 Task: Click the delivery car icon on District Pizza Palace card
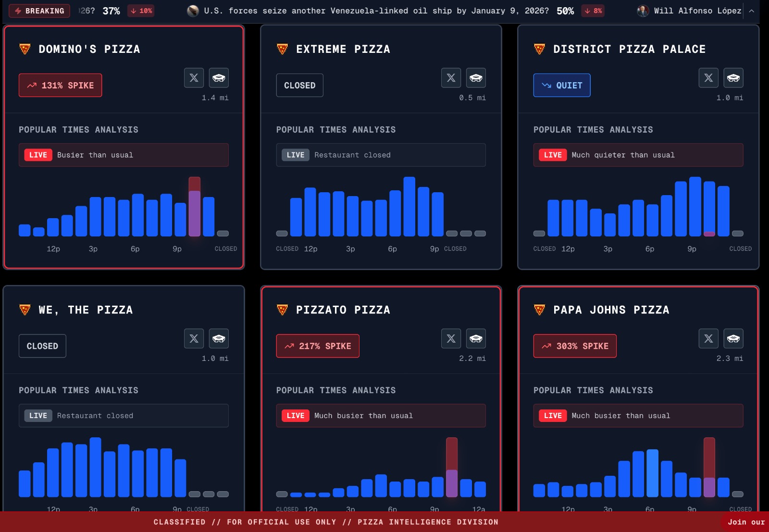[x=733, y=78]
